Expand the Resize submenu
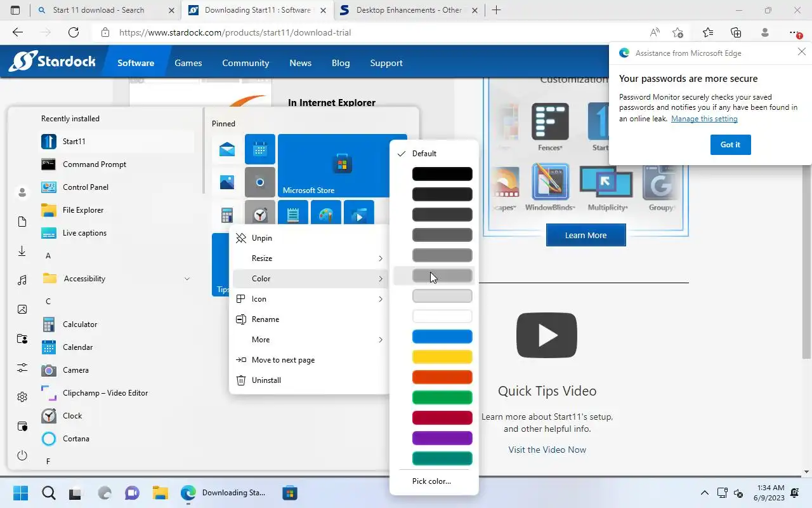This screenshot has height=508, width=812. coord(310,258)
